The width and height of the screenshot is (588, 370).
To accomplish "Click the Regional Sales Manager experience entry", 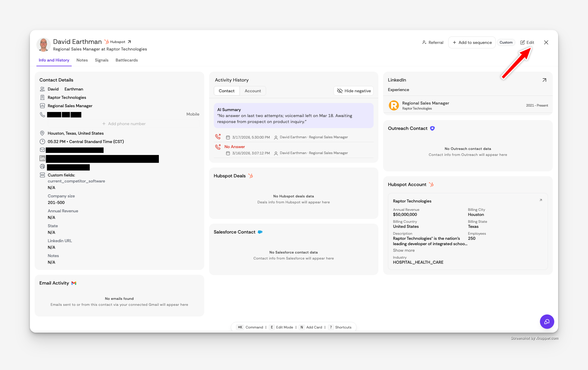I will [x=468, y=105].
